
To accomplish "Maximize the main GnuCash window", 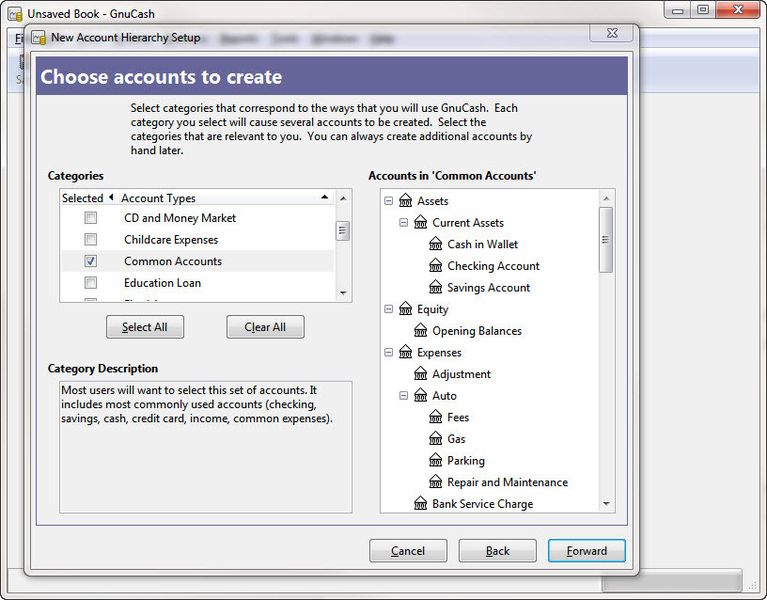I will [703, 10].
